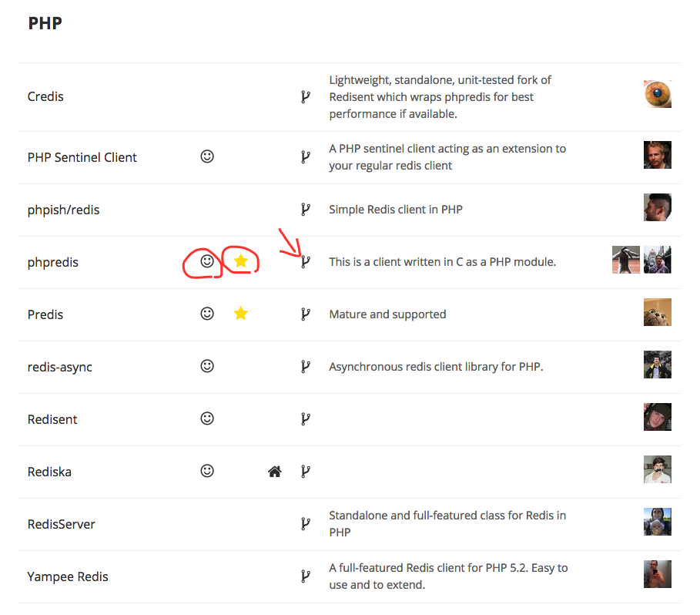
Task: Select the Credis client name
Action: point(45,96)
